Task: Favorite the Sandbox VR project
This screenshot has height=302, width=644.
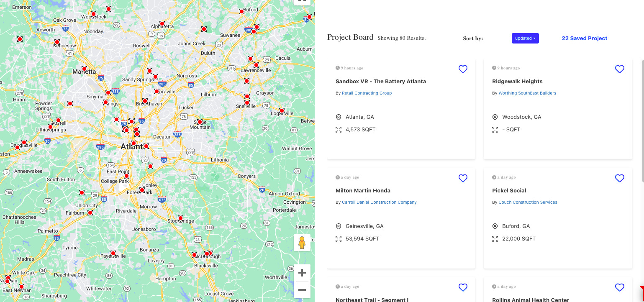Action: point(463,69)
